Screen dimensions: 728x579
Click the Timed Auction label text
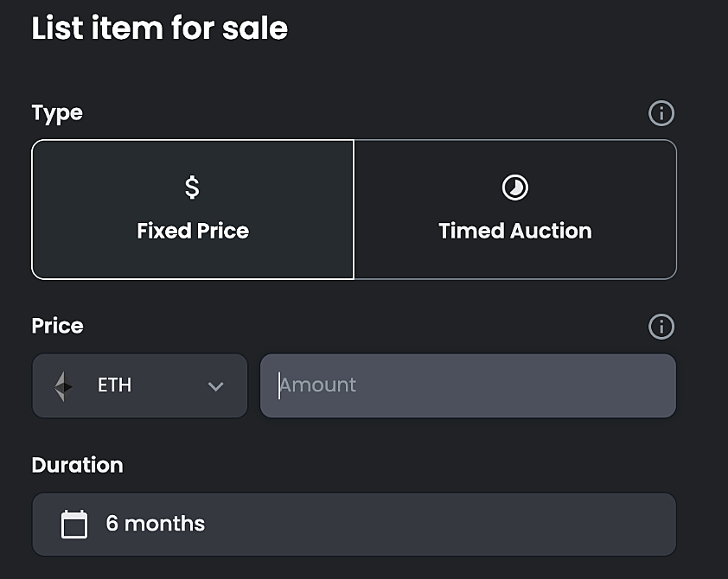click(x=515, y=231)
